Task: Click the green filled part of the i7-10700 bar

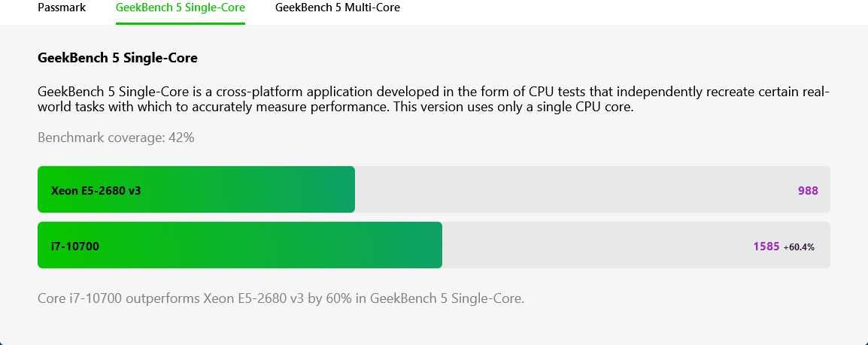Action: coord(240,245)
